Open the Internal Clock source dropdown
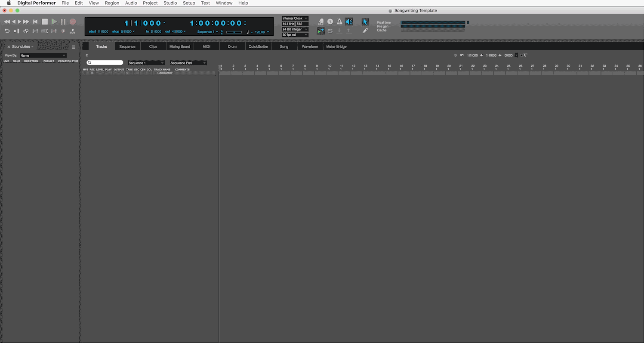 click(x=295, y=18)
